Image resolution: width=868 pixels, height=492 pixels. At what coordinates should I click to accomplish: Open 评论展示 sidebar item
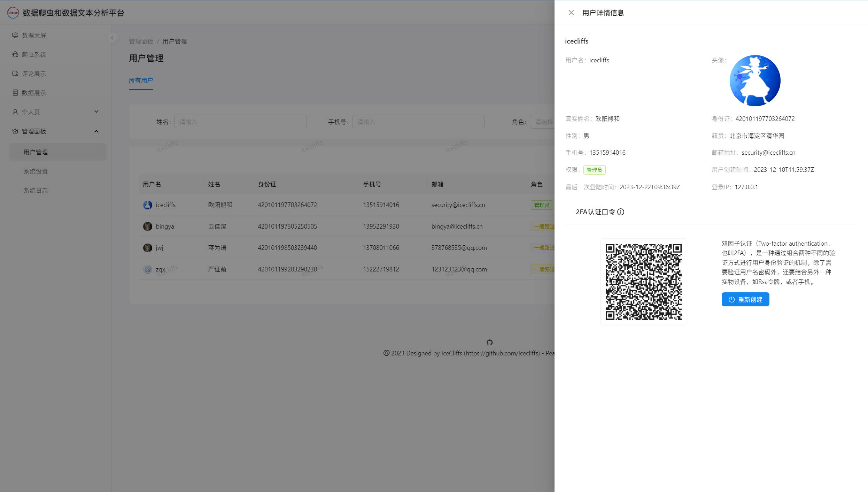click(x=34, y=74)
